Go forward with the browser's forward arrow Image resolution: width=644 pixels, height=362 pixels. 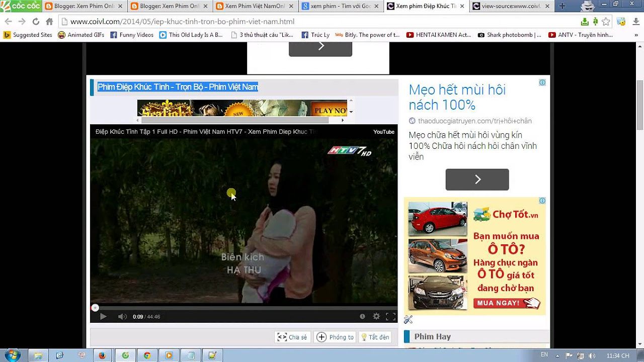click(x=22, y=22)
